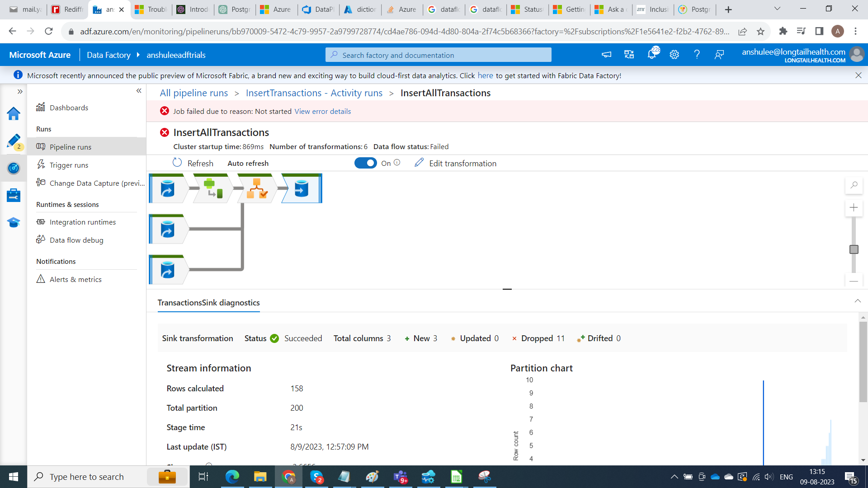This screenshot has width=868, height=488.
Task: Click the Search factory and documentation box
Action: click(438, 55)
